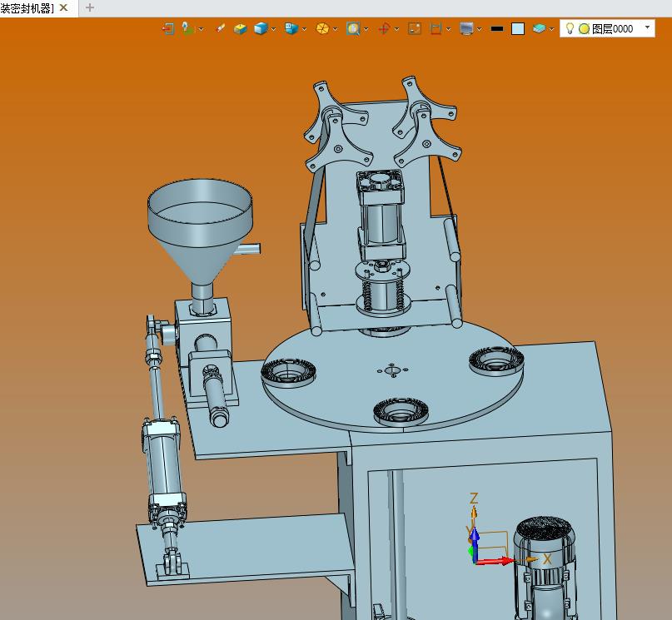Click the exit/return icon at toolbar start
672x620 pixels.
[x=167, y=28]
